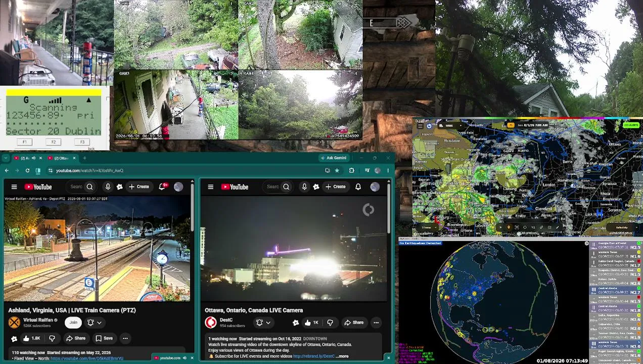Image resolution: width=643 pixels, height=364 pixels.
Task: Play radar loop animation
Action: (500, 227)
